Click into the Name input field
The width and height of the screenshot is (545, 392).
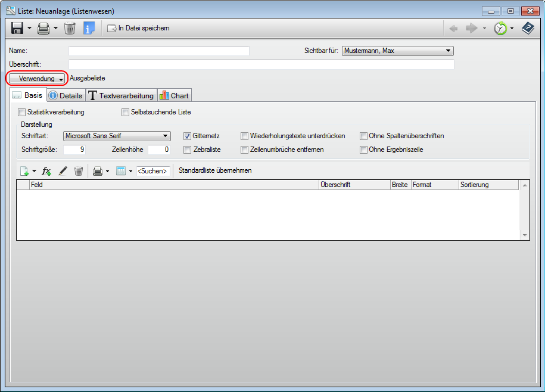[158, 51]
